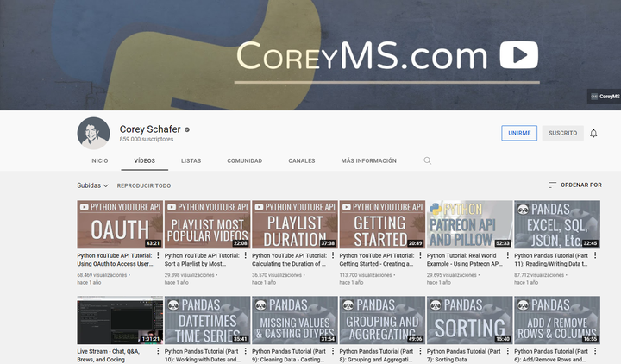The width and height of the screenshot is (621, 364).
Task: Open the MÁS INFORMACIÓN tab
Action: [x=369, y=160]
